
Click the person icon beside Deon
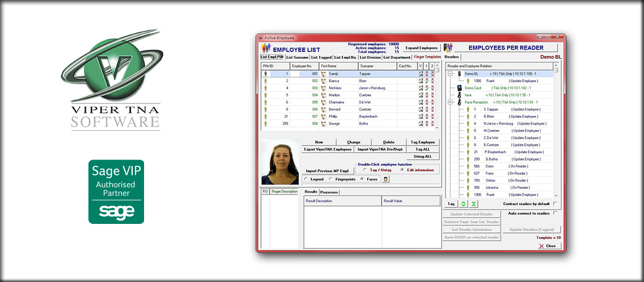pos(467,166)
